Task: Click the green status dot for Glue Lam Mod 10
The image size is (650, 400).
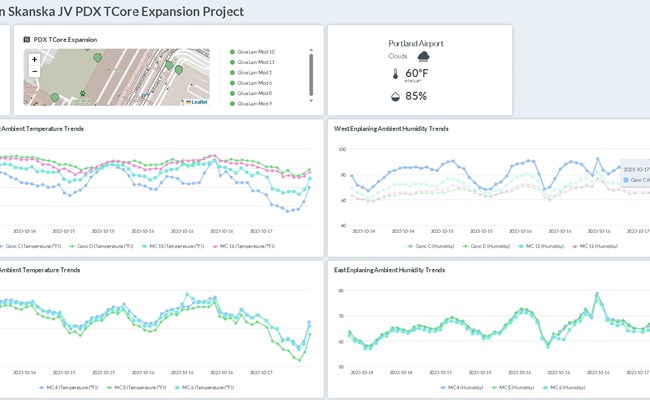Action: tap(232, 51)
